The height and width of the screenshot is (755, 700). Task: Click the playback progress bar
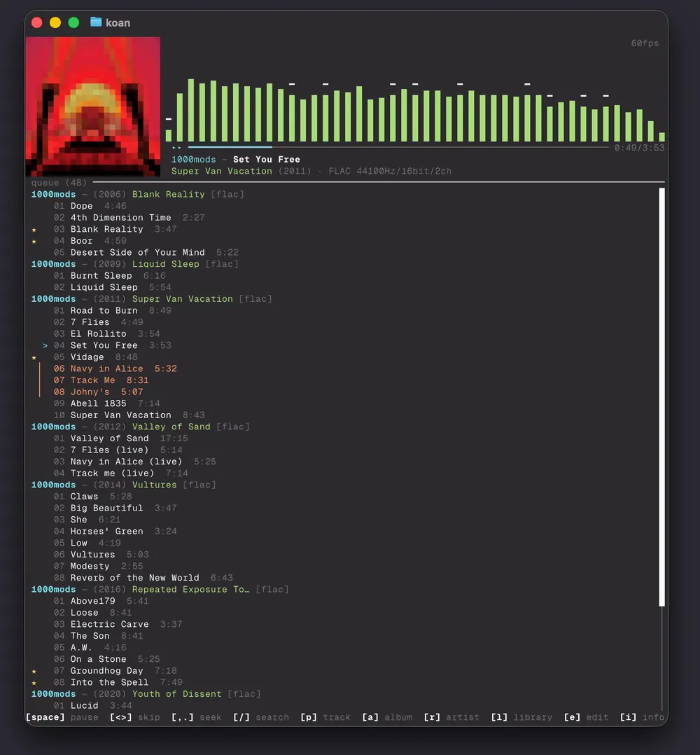(398, 147)
